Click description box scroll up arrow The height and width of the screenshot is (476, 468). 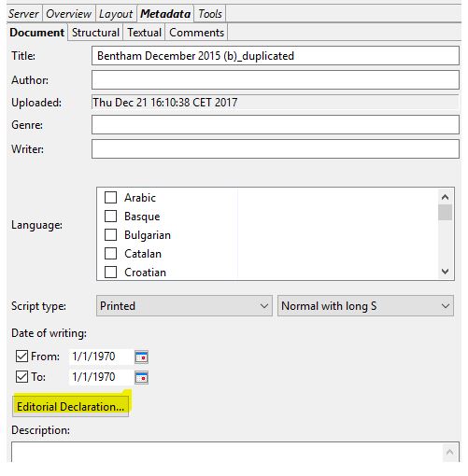tap(449, 452)
